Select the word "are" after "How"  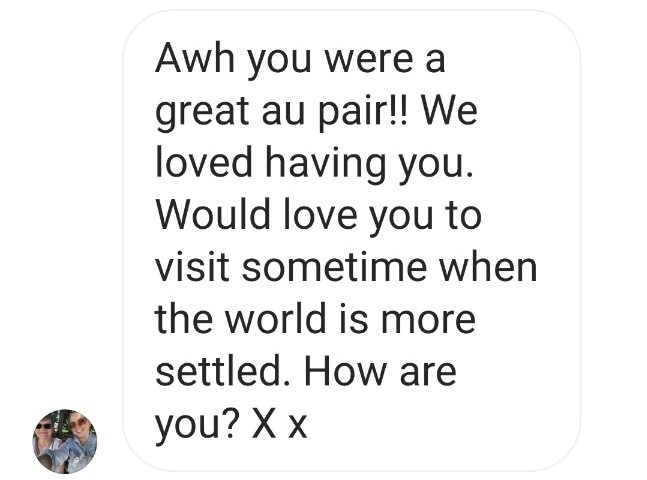[427, 373]
